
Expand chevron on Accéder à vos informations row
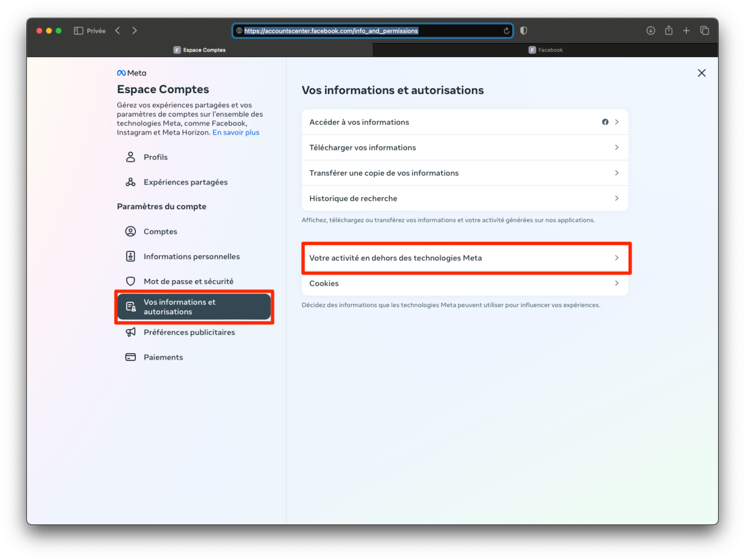[x=617, y=122]
